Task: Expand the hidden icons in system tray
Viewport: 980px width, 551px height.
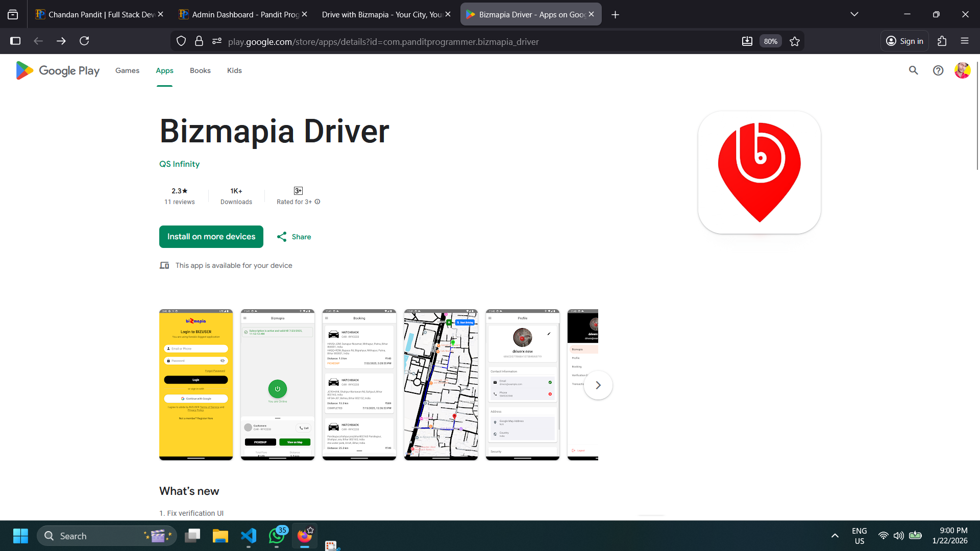Action: [835, 536]
